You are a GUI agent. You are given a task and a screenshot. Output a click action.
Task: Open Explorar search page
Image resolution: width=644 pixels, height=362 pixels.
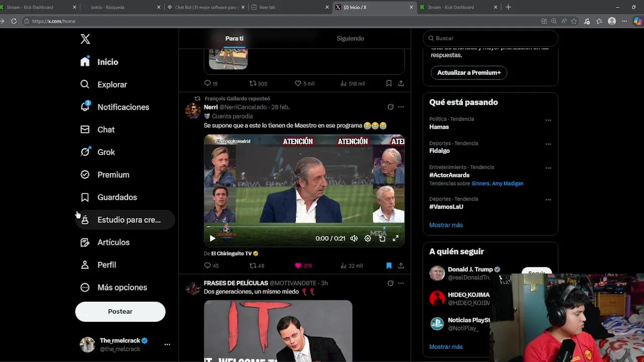pos(104,84)
